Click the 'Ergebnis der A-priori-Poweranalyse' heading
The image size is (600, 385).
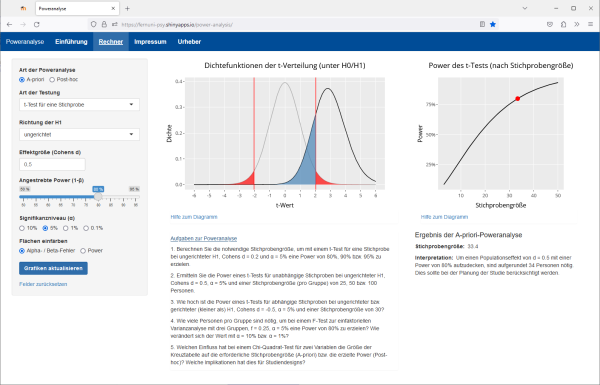[468, 235]
